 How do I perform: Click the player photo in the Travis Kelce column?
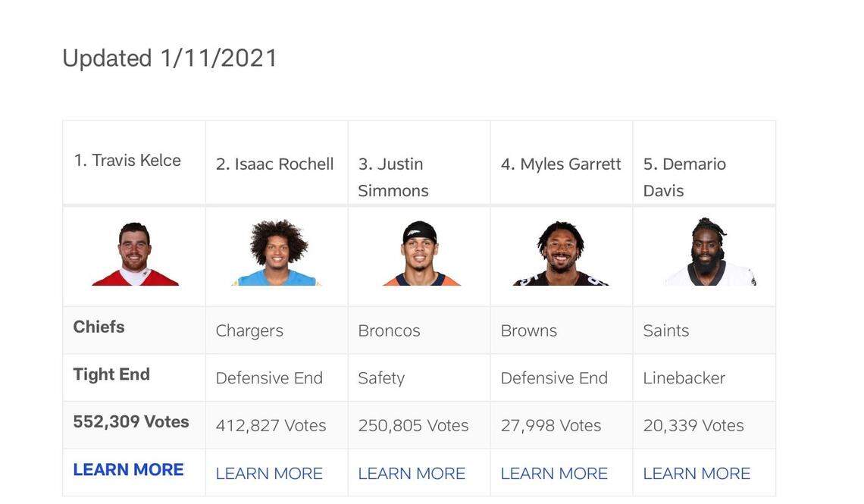point(135,254)
